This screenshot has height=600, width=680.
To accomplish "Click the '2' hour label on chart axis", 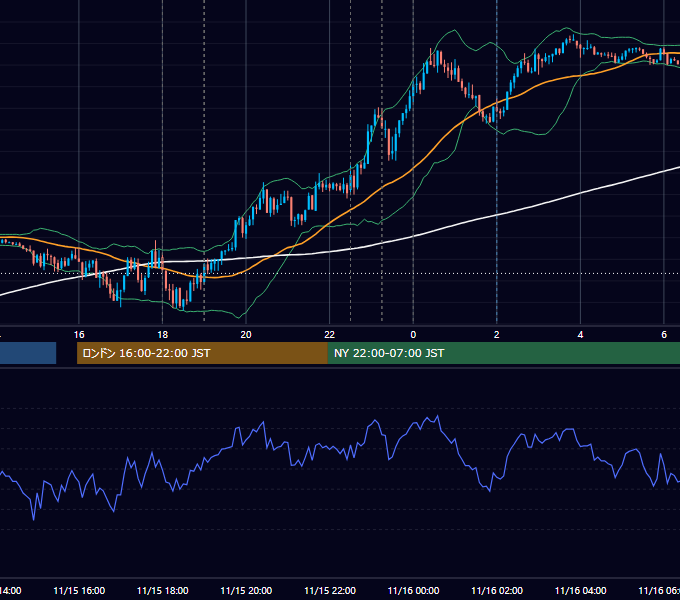I will pyautogui.click(x=497, y=335).
